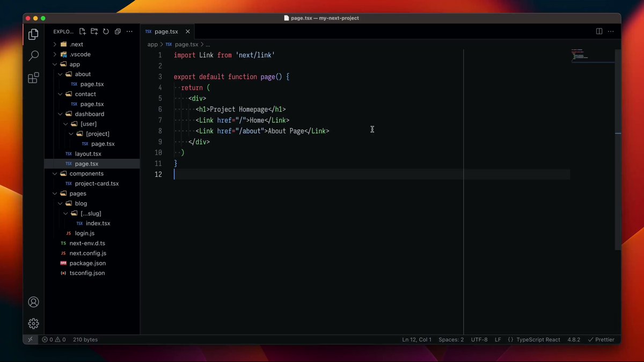Viewport: 644px width, 362px height.
Task: Place cursor on 'Project Homepage' h1 line
Action: [x=240, y=109]
